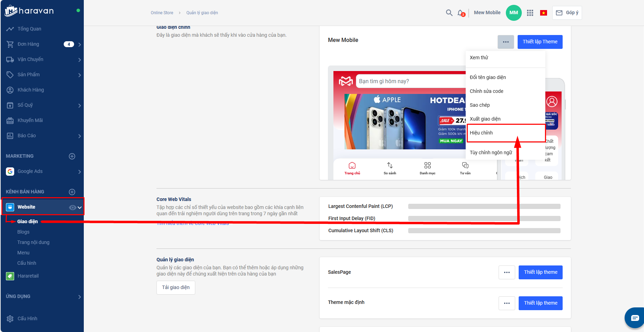Click the Hararetail icon
The height and width of the screenshot is (332, 644).
click(10, 276)
